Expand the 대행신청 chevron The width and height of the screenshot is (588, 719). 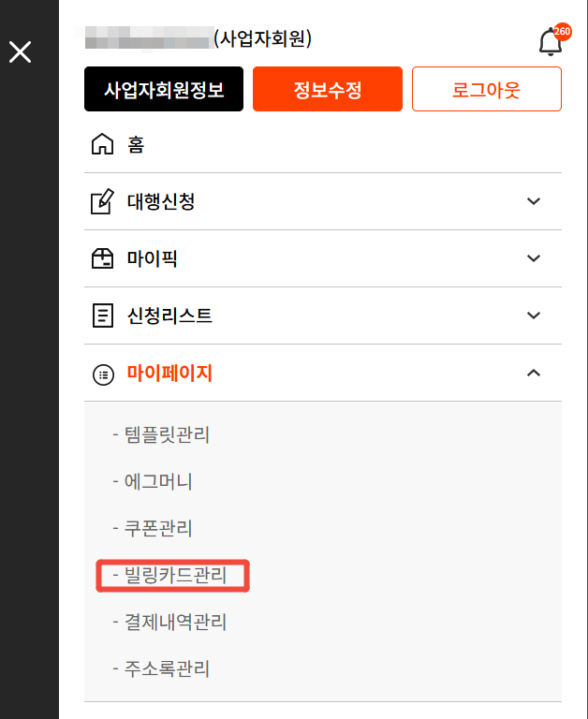(534, 201)
